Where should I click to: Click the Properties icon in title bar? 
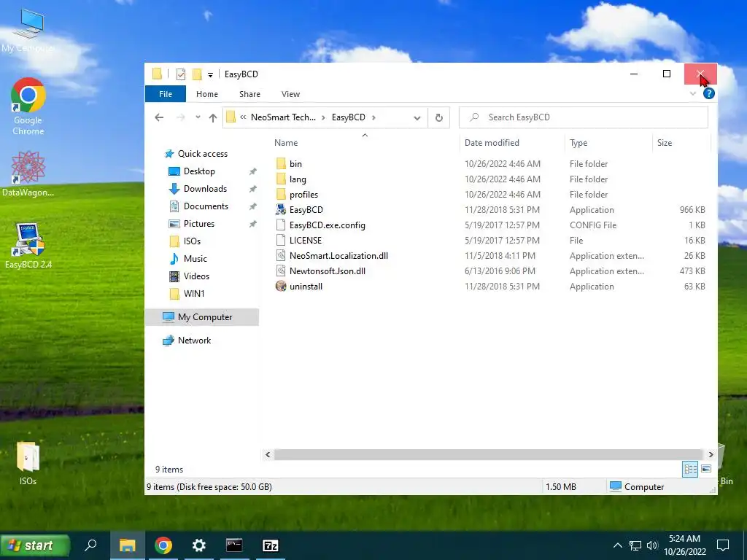coord(181,74)
